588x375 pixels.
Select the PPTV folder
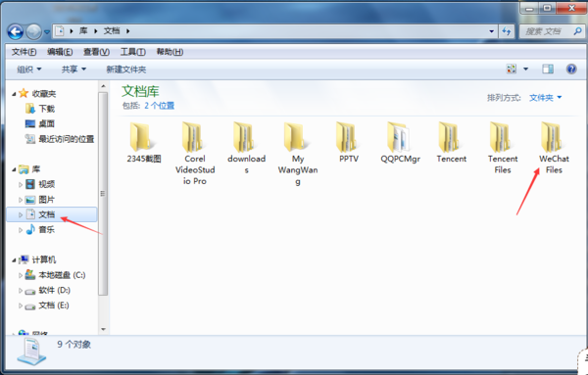(349, 142)
